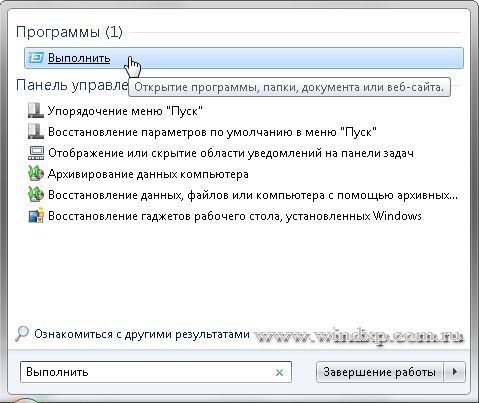Click Ознакомиться с другими результатами link

(x=142, y=334)
